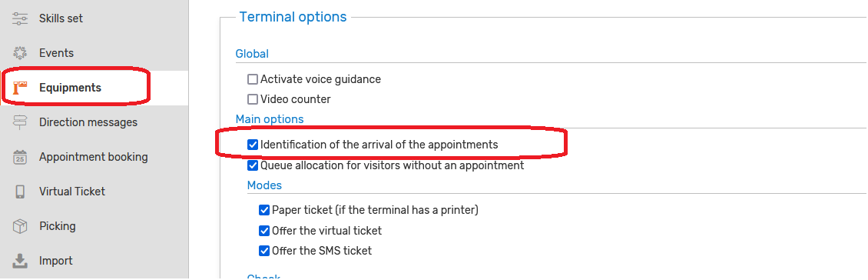Uncheck Identification of the arrival of appointments
868x280 pixels.
coord(253,145)
